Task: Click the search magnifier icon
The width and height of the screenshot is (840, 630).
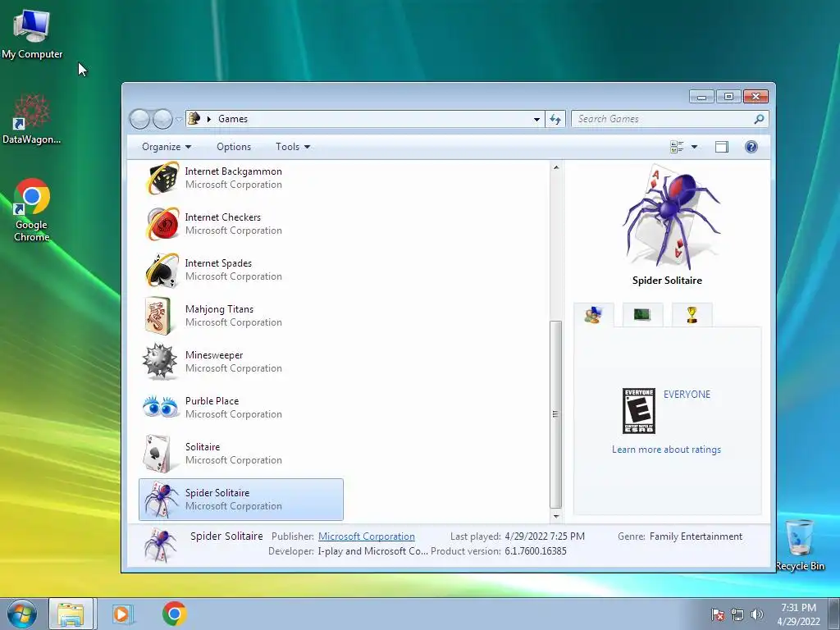Action: 759,119
